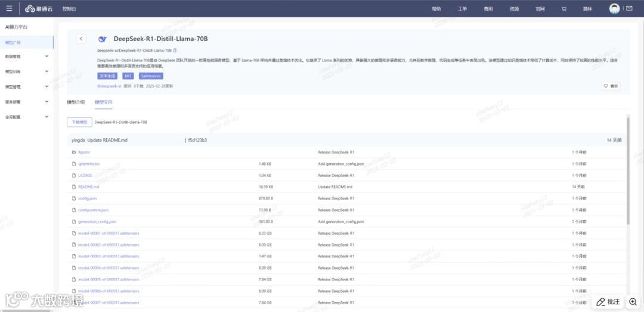Click the figures folder icon
The image size is (644, 312).
[74, 152]
